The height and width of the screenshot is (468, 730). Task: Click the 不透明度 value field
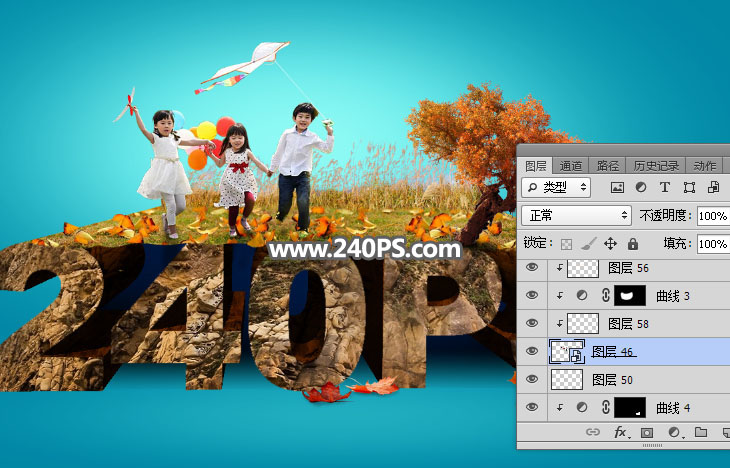click(713, 216)
